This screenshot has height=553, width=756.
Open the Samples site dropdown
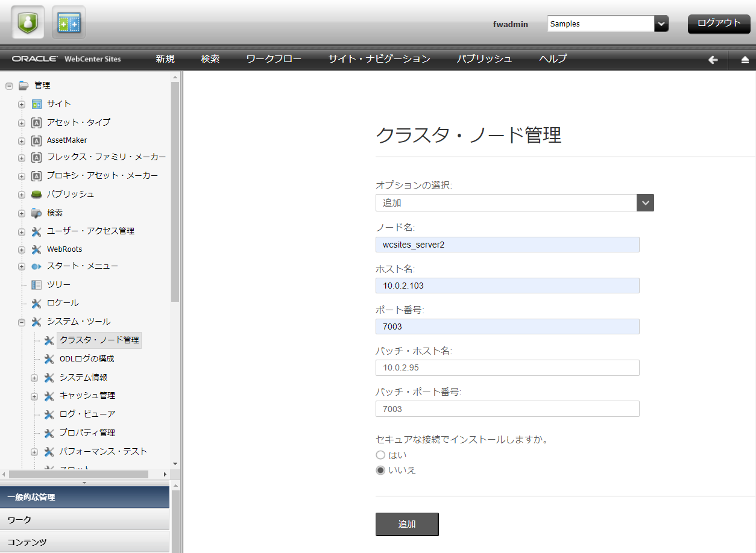[x=660, y=23]
